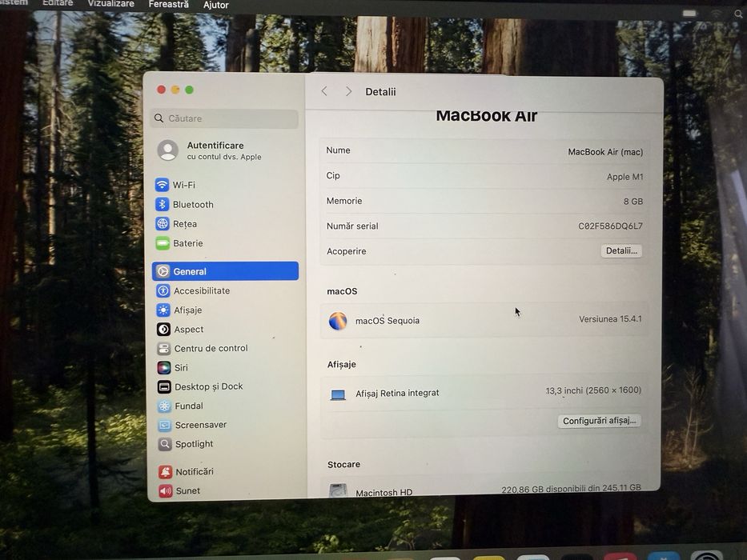
Task: Click the Apple M1 chip value
Action: [625, 177]
